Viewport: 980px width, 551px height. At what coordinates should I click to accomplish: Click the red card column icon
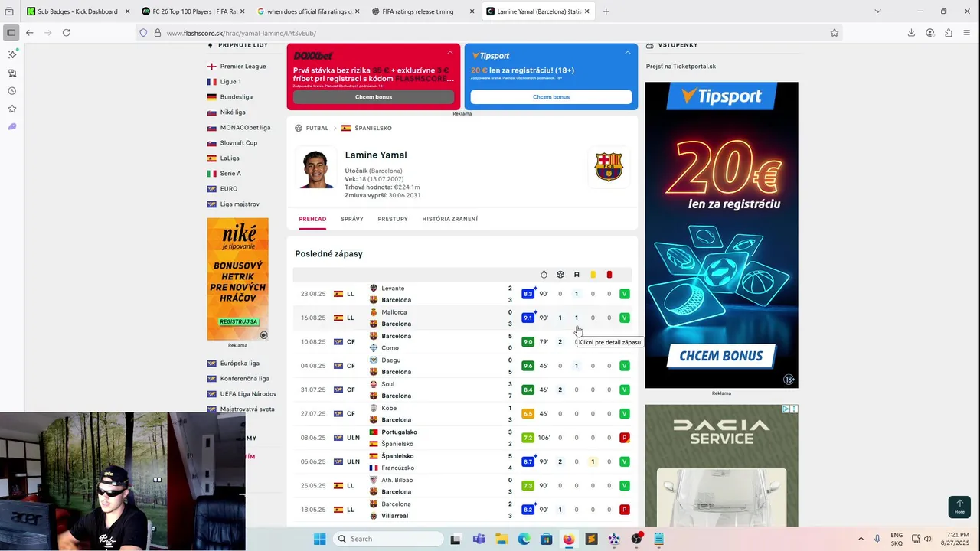[609, 275]
